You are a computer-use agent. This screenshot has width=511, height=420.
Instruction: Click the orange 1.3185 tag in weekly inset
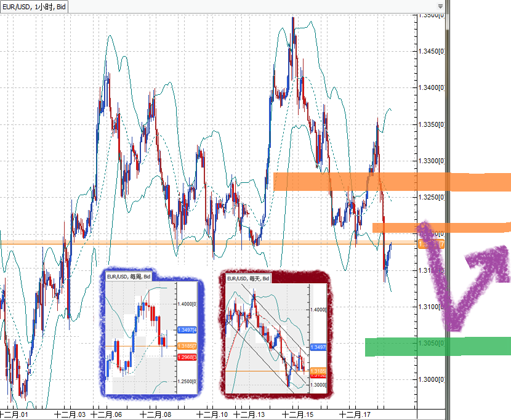click(x=187, y=346)
